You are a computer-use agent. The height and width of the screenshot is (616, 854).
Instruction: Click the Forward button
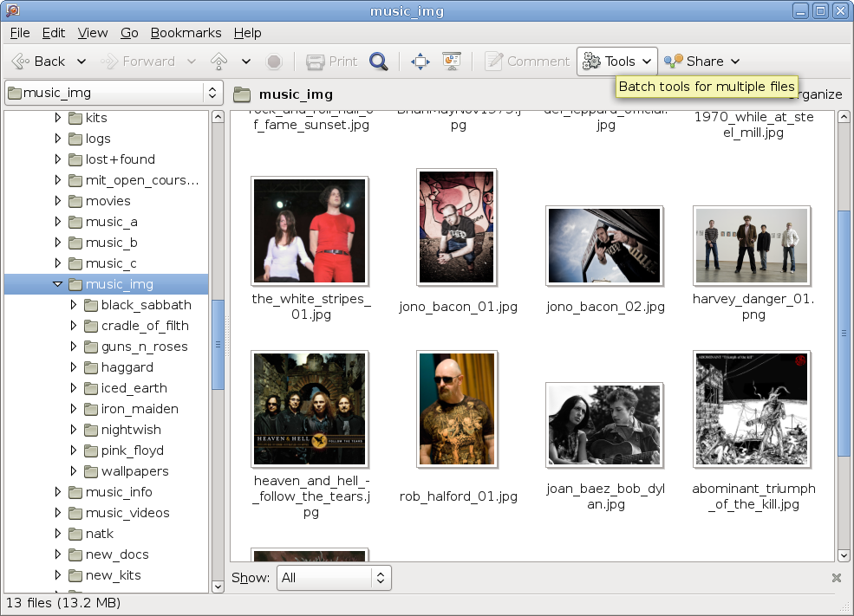pos(139,62)
